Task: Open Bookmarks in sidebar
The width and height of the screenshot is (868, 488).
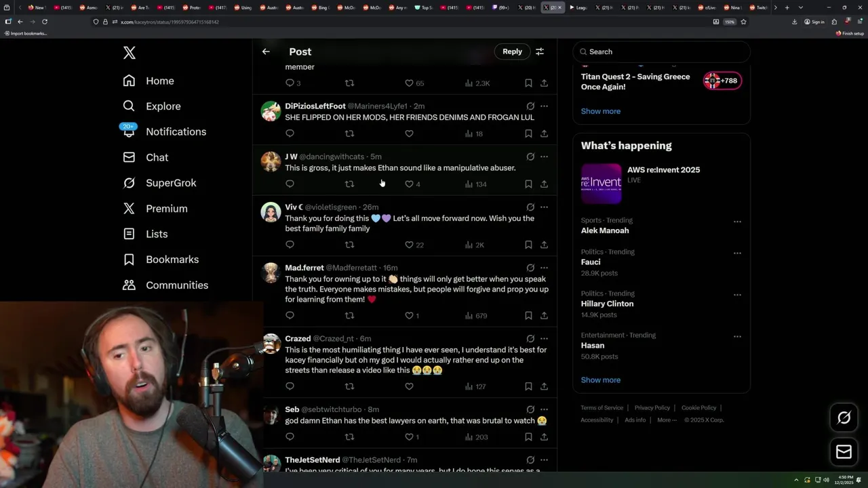Action: pyautogui.click(x=161, y=260)
